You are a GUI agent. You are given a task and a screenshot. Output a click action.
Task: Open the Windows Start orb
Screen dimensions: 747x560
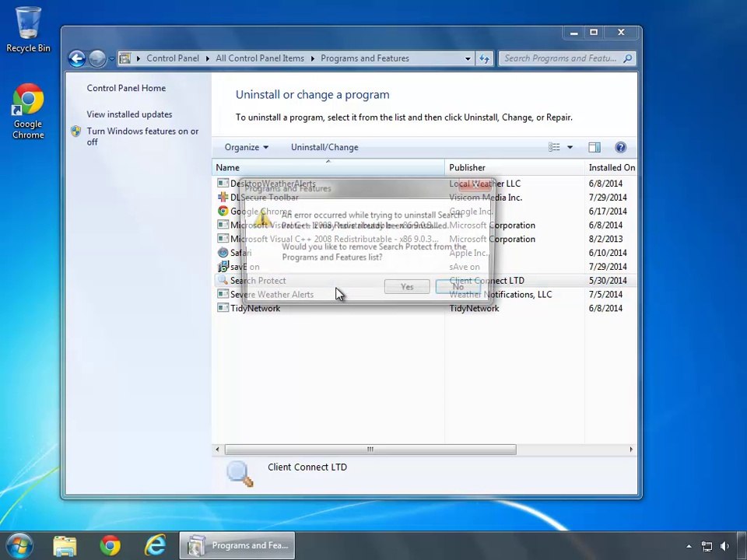click(19, 545)
